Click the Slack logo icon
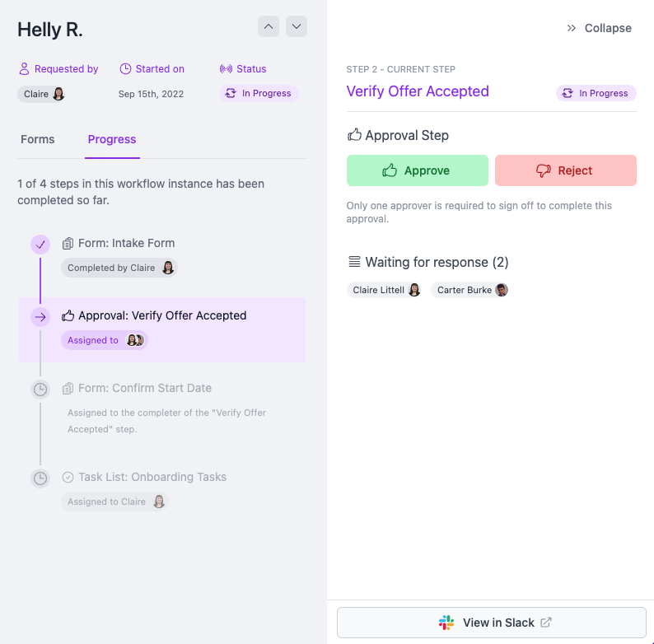Screen dimensions: 654x644 446,623
